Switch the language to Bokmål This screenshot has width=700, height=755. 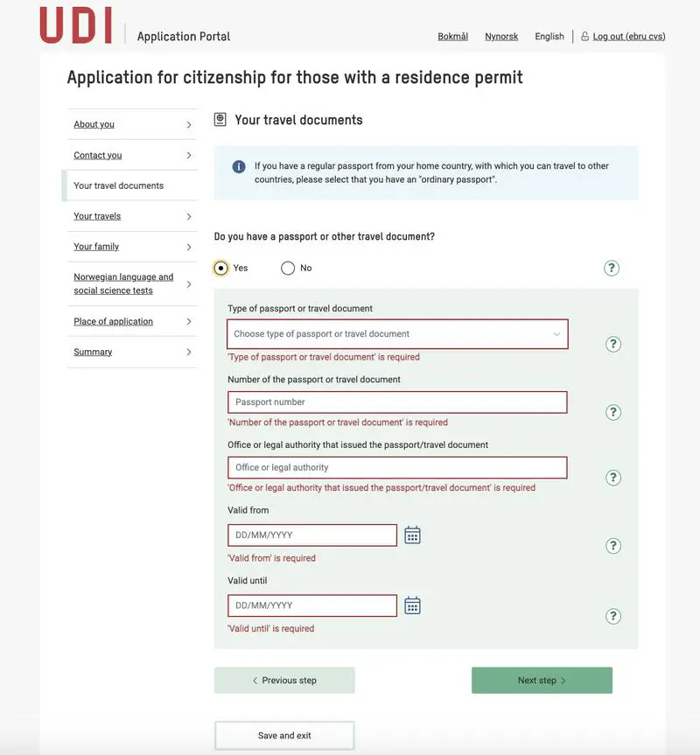pos(452,37)
